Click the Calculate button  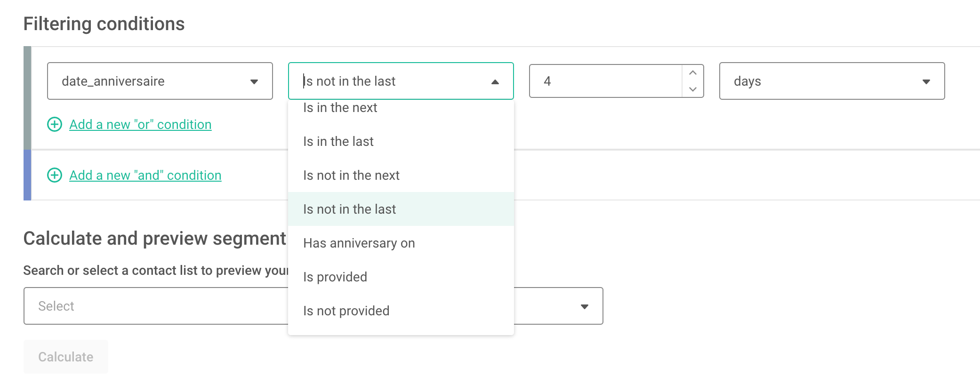coord(66,357)
